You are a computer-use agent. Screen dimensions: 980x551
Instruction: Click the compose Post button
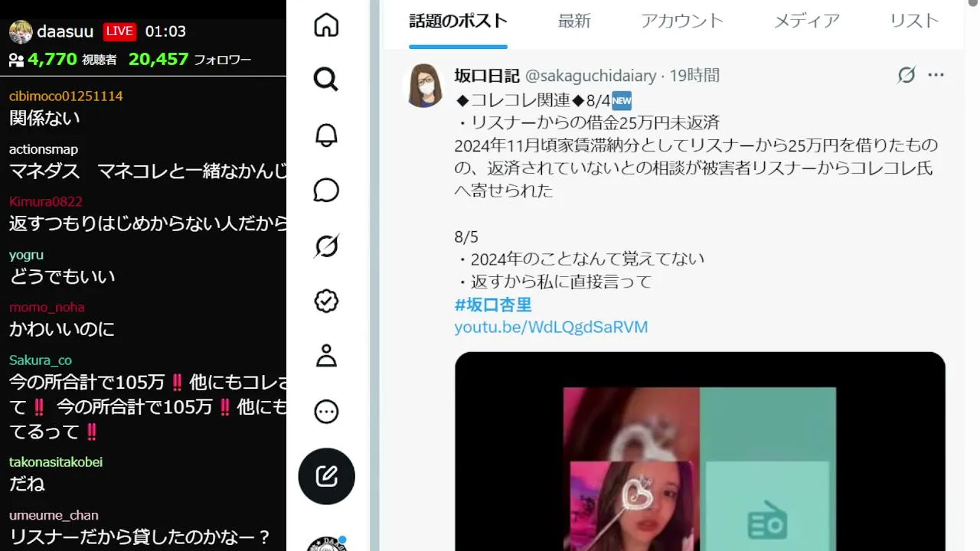click(x=326, y=476)
